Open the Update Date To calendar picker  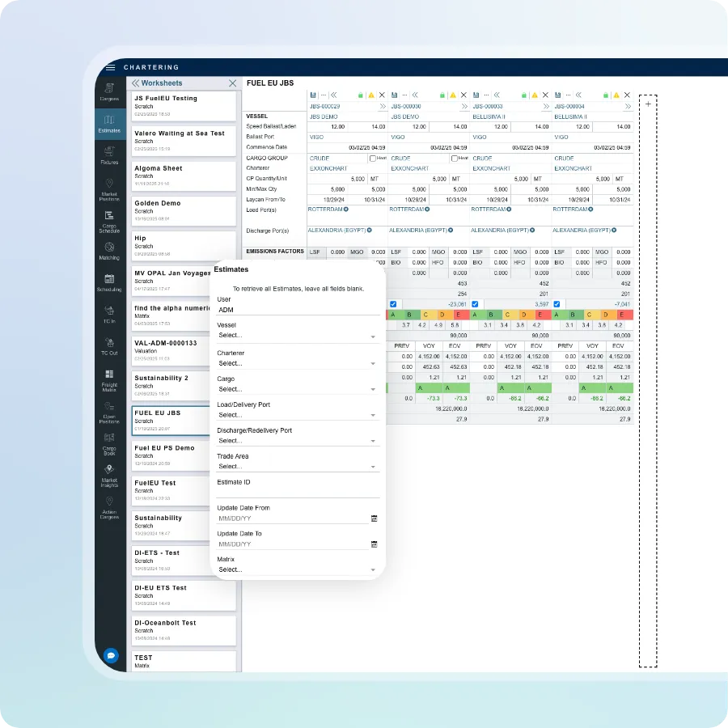click(x=375, y=544)
